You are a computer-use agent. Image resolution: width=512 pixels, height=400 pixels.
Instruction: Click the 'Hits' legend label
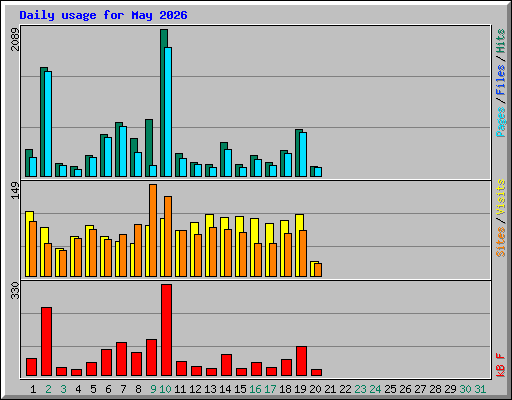click(x=500, y=41)
